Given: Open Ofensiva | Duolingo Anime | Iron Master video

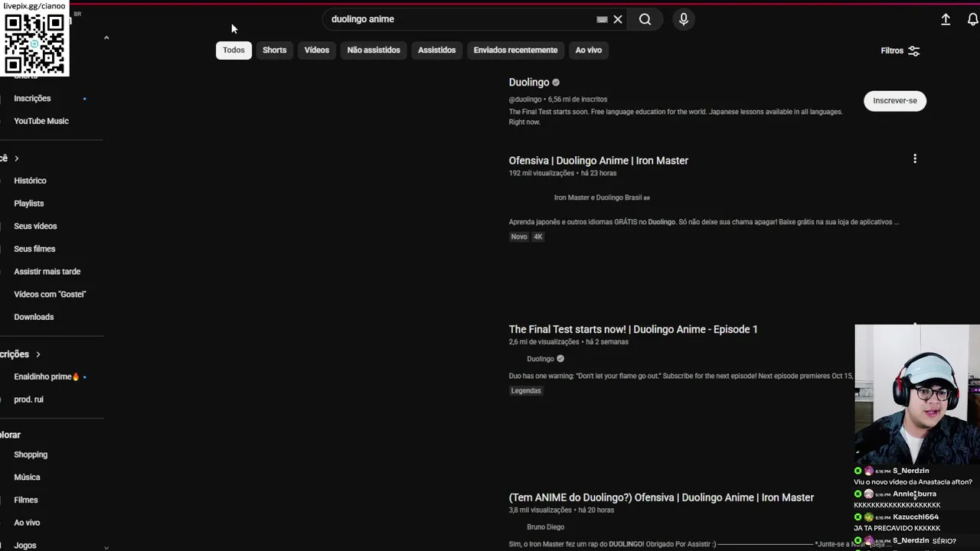Looking at the screenshot, I should pos(599,161).
